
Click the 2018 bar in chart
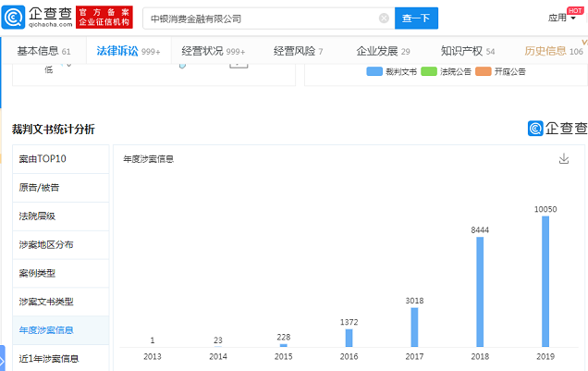480,291
